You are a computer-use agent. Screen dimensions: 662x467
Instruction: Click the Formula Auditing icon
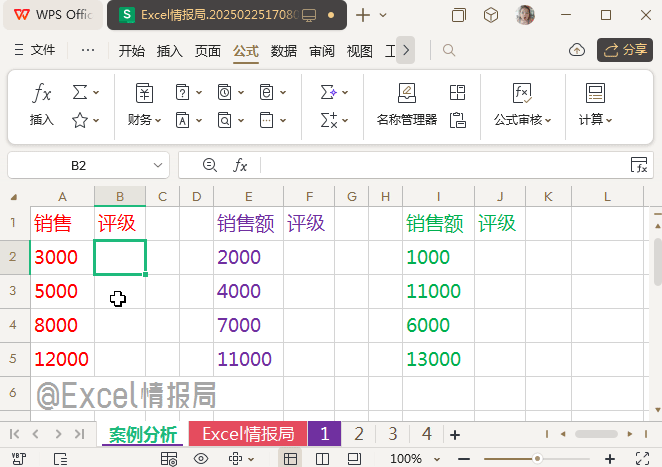[x=521, y=94]
